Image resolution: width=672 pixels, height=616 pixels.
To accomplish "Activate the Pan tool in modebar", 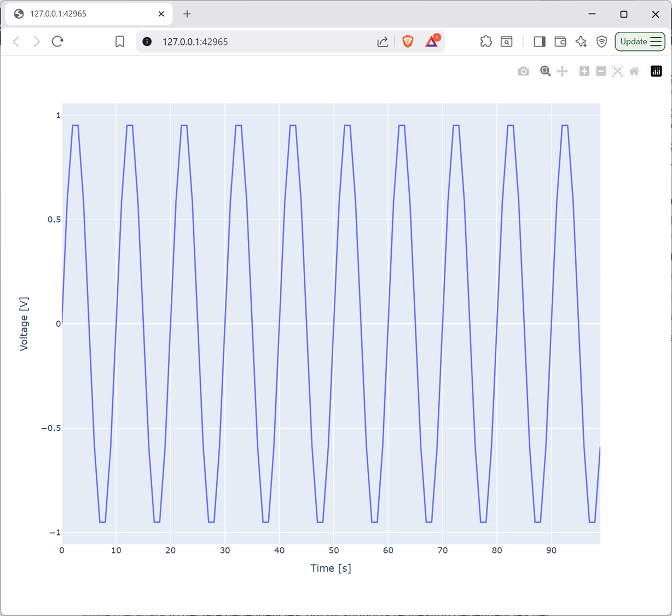I will 562,71.
